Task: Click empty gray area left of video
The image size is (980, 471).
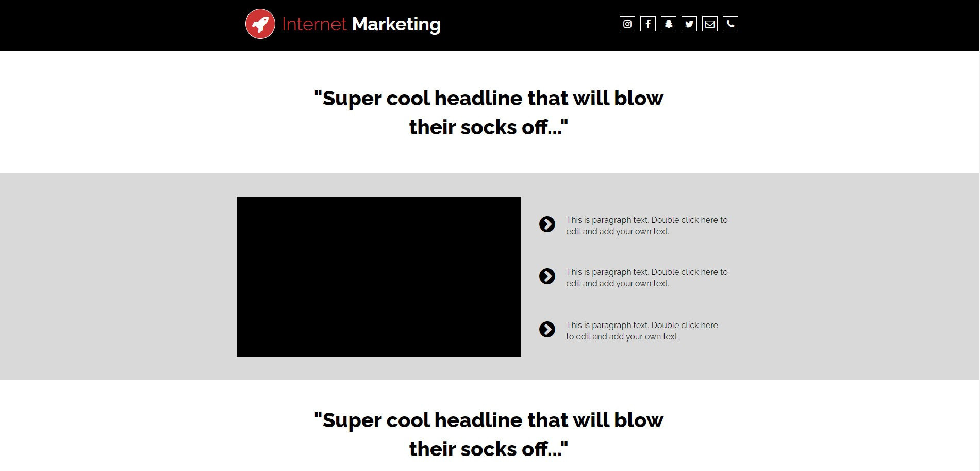Action: coord(119,277)
